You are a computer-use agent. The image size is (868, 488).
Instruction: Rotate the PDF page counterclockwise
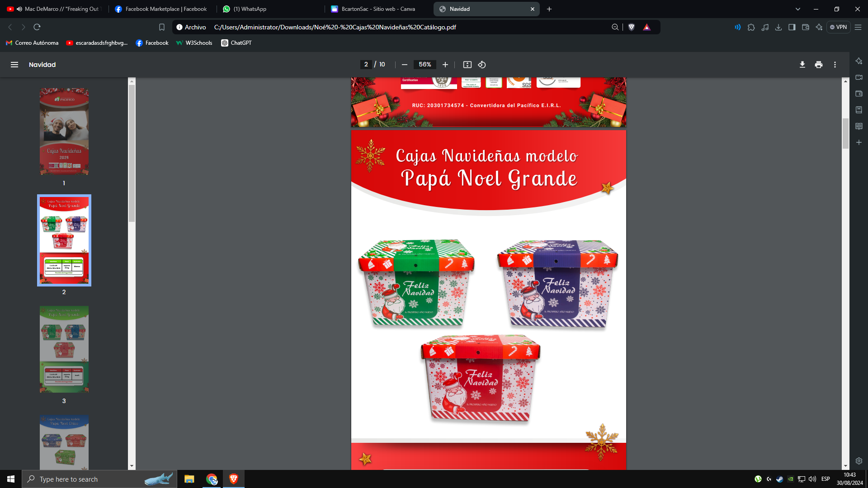click(x=482, y=65)
